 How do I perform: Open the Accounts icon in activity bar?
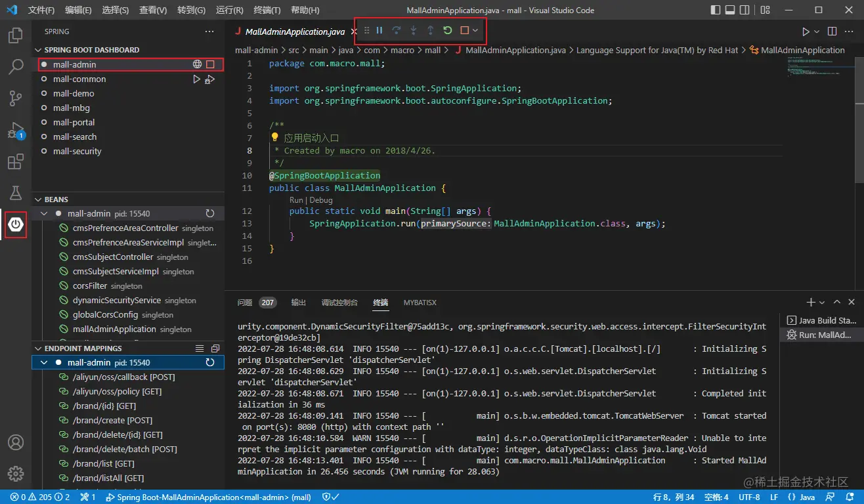pyautogui.click(x=16, y=442)
